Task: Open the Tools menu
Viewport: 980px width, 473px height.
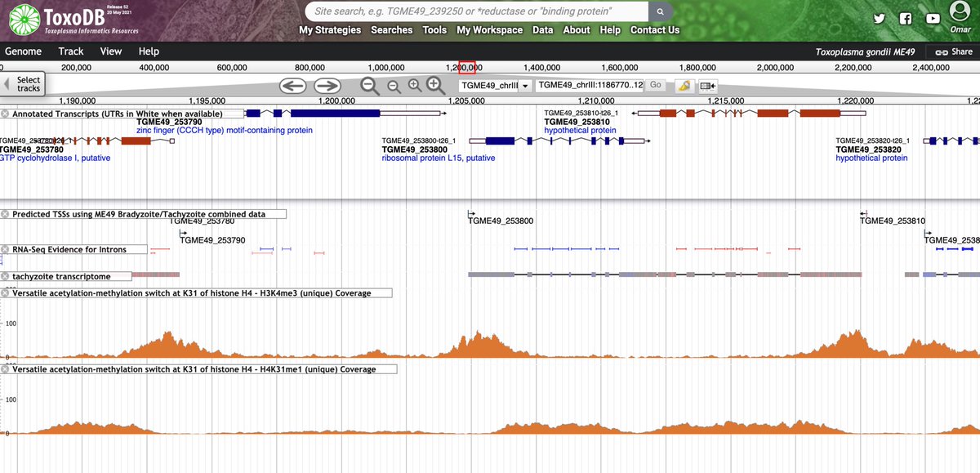Action: click(x=434, y=29)
